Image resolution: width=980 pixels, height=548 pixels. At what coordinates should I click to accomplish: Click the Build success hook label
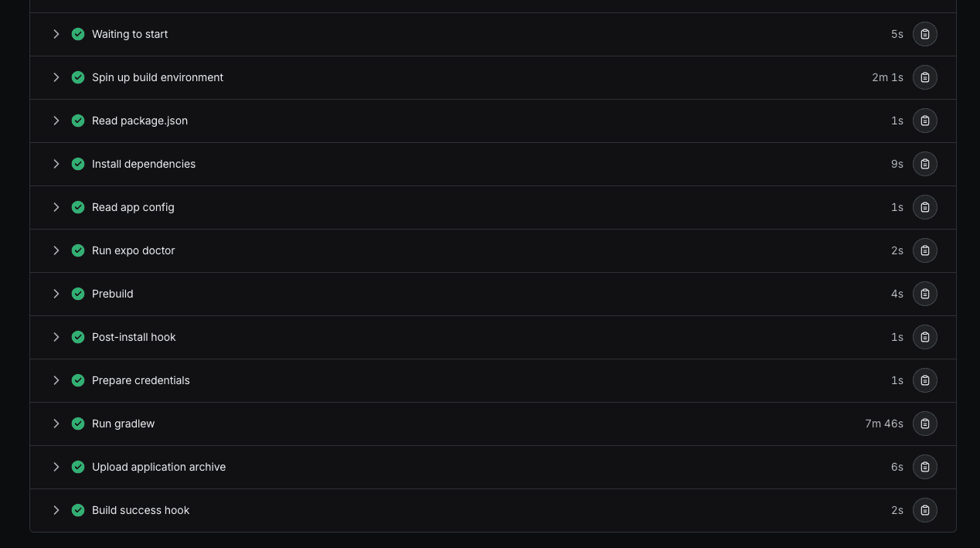pyautogui.click(x=141, y=510)
